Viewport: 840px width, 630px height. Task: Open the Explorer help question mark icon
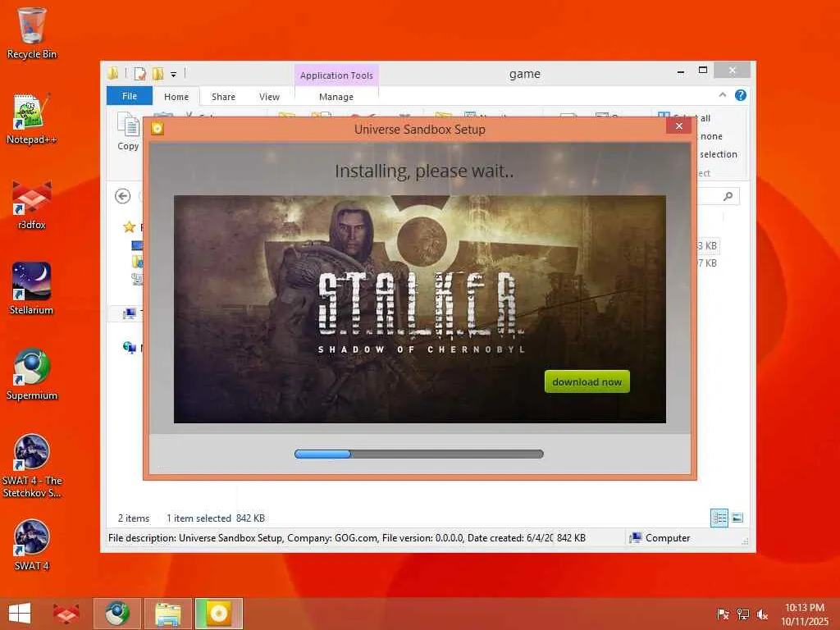click(741, 95)
